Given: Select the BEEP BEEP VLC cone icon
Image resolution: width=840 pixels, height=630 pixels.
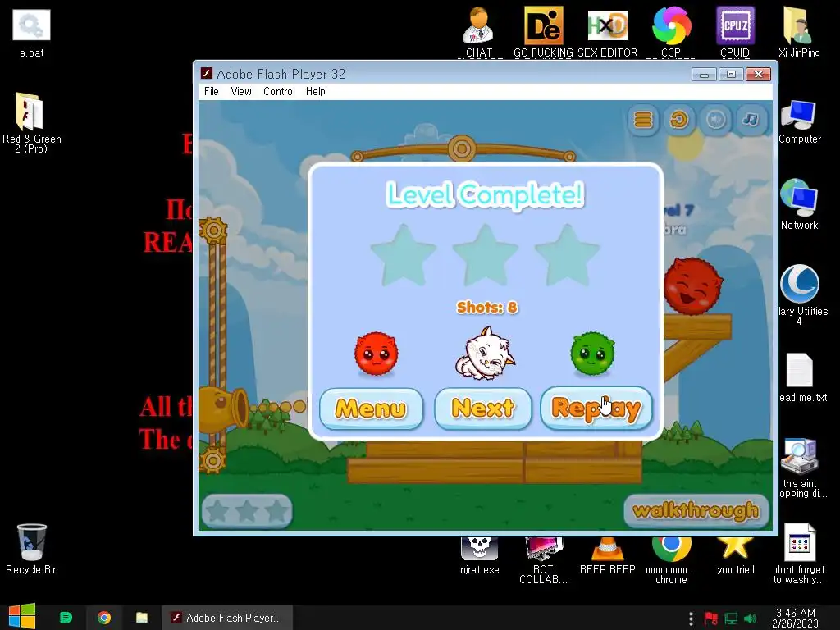Looking at the screenshot, I should click(x=608, y=555).
